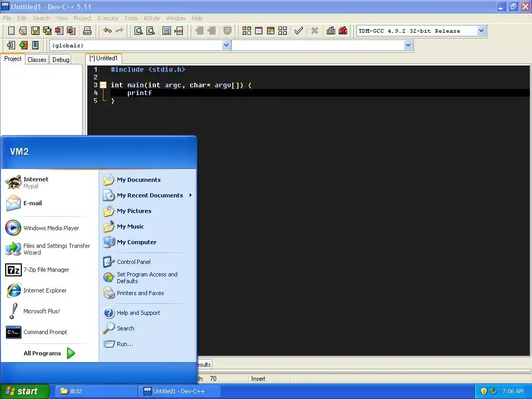The image size is (532, 399).
Task: Open the Edit menu
Action: pyautogui.click(x=22, y=18)
